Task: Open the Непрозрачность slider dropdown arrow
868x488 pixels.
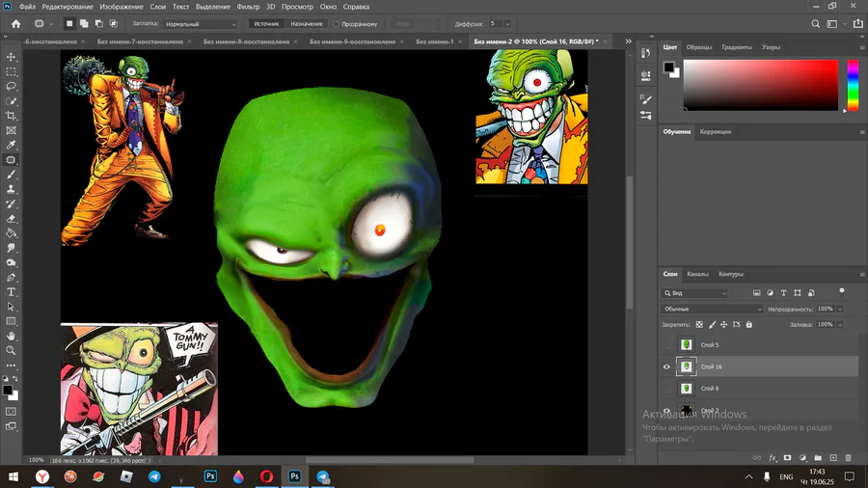Action: 840,309
